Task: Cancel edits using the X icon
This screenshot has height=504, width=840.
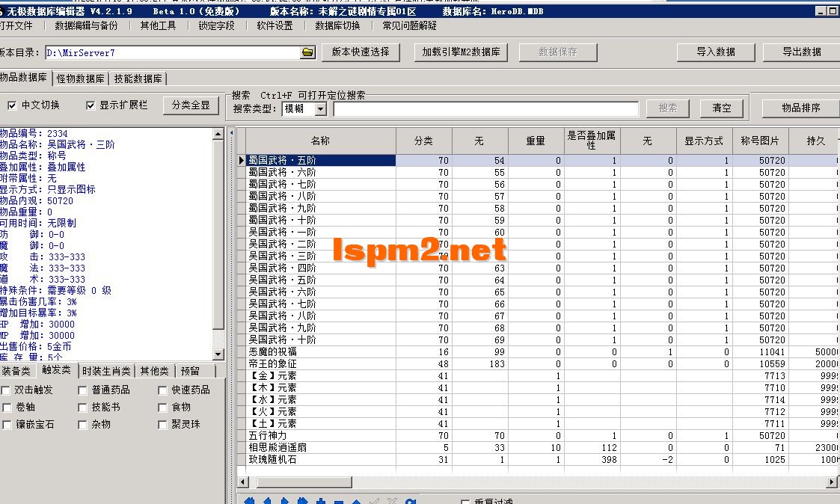Action: [x=393, y=501]
